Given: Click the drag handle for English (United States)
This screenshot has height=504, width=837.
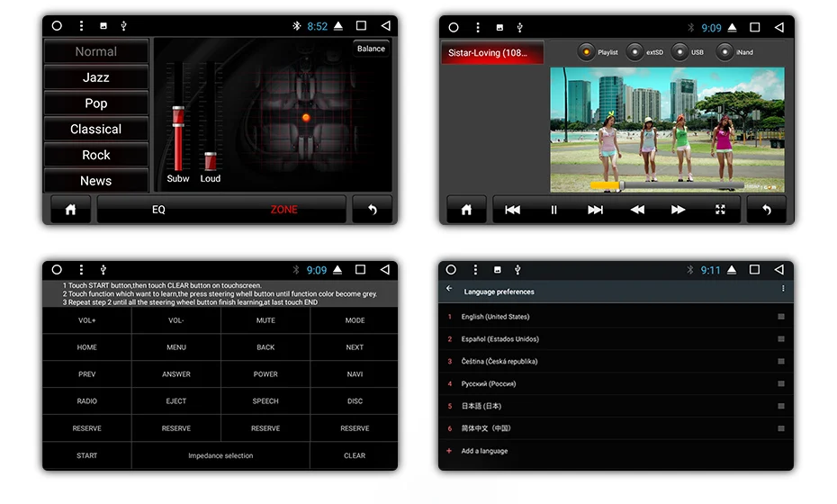Looking at the screenshot, I should click(x=781, y=317).
